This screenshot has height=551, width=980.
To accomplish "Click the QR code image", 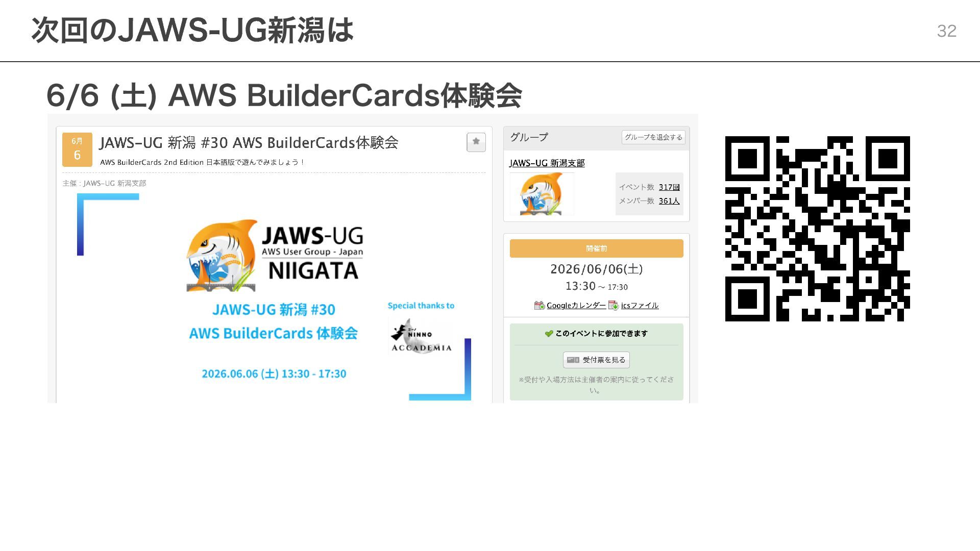I will [817, 229].
